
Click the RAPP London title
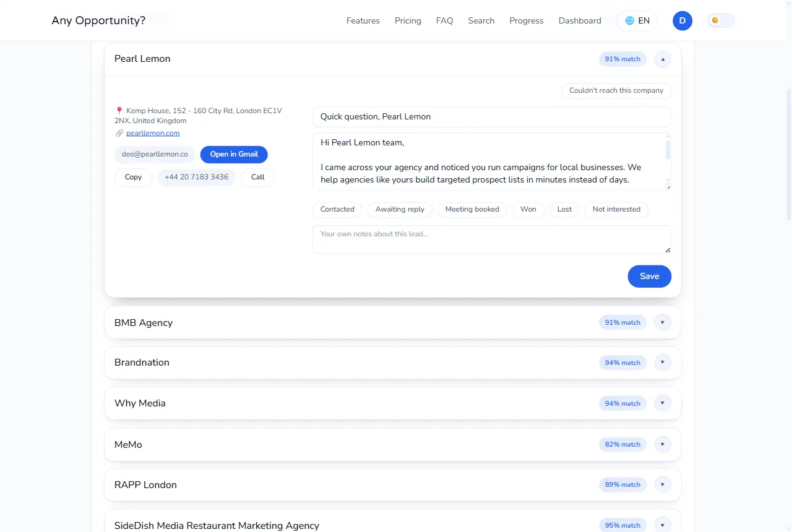click(x=145, y=485)
